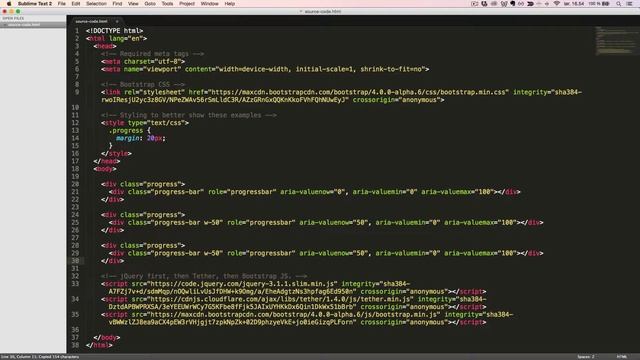This screenshot has width=640, height=360.
Task: Open the Selection menu
Action: click(96, 4)
